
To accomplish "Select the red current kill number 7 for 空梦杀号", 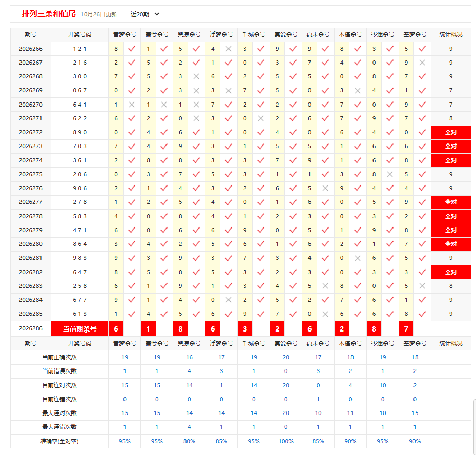I will (406, 329).
